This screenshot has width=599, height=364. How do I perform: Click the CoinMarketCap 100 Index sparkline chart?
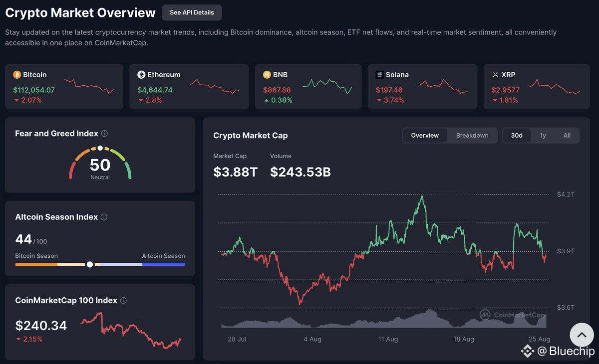tap(131, 330)
